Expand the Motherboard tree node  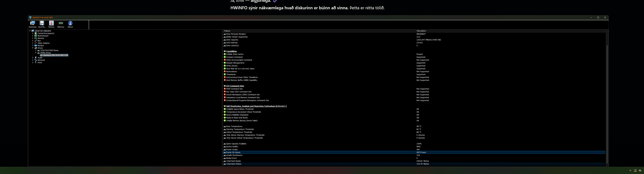point(33,36)
